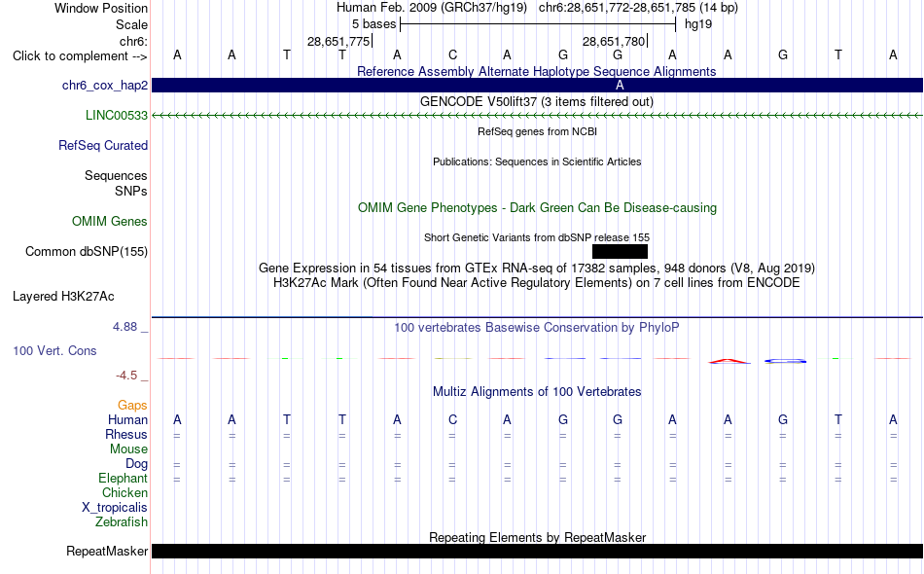Open the GENCODE V50lift37 track title
Screen dimensions: 924x574
click(536, 101)
